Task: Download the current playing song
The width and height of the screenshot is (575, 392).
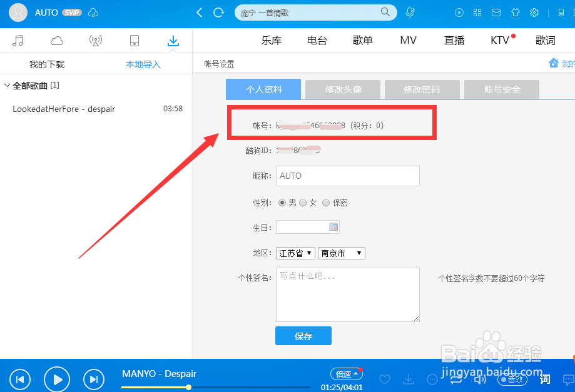Action: click(409, 379)
